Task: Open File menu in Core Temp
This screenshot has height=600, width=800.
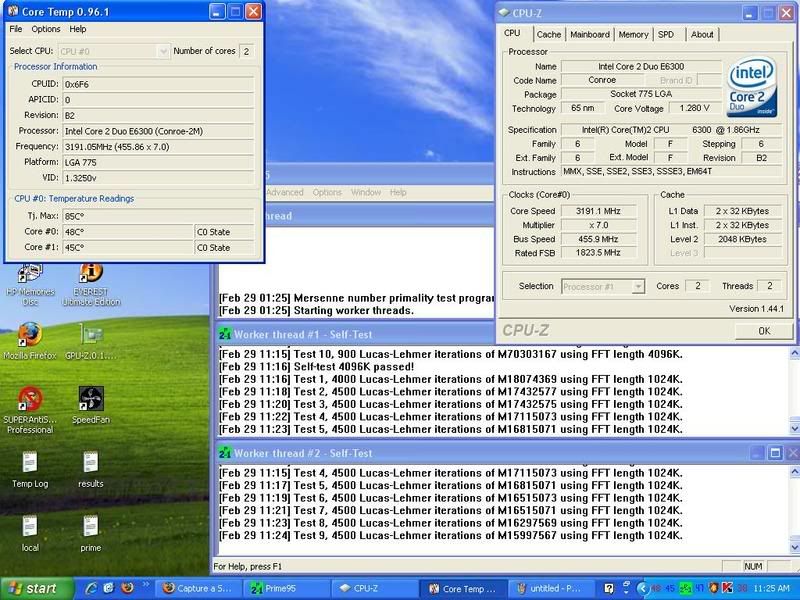Action: tap(16, 29)
